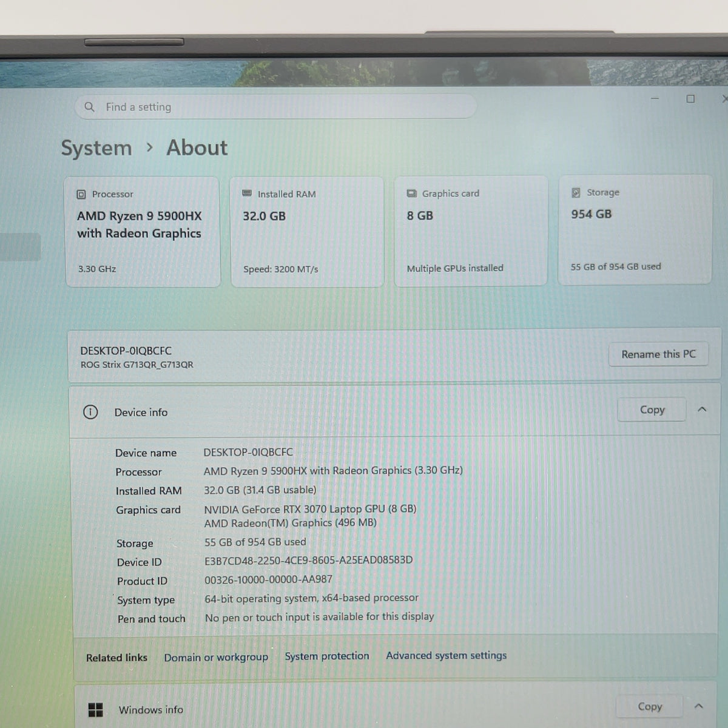This screenshot has height=728, width=728.
Task: Click ROG Strix G713QR_G713QR model text
Action: 137,365
